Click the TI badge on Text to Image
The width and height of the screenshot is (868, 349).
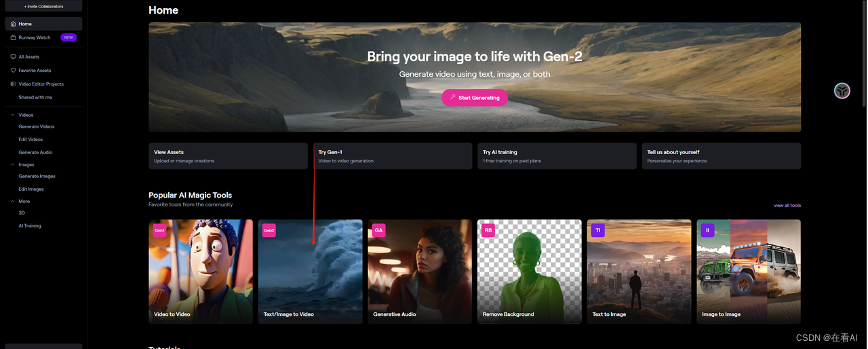(598, 230)
